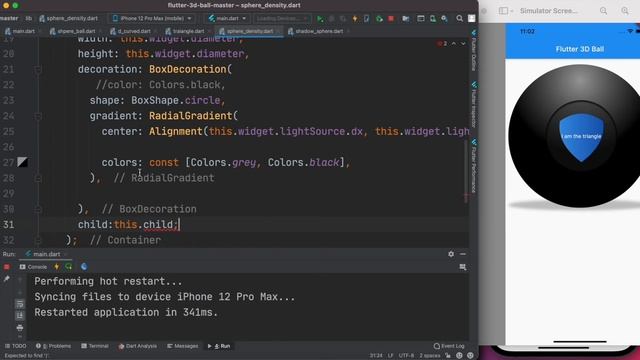Screen dimensions: 640x360
Task: Click Hot Restart green icon in Run panel
Action: click(x=69, y=267)
